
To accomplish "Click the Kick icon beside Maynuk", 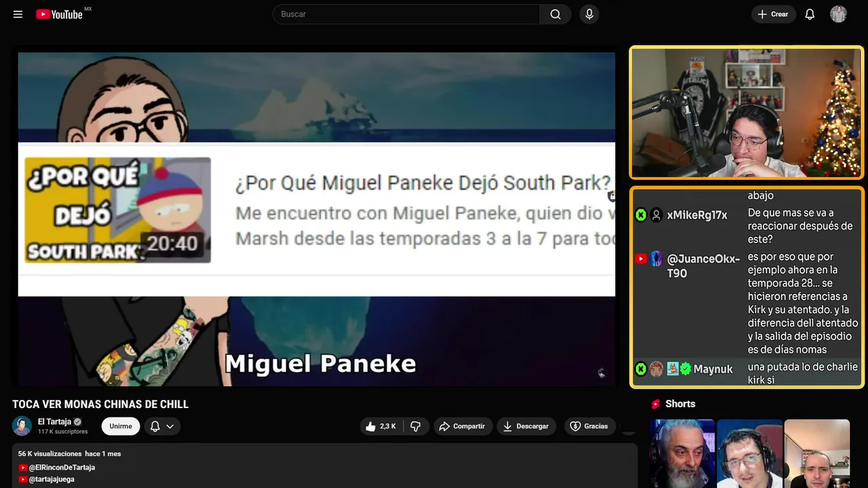I will [641, 369].
